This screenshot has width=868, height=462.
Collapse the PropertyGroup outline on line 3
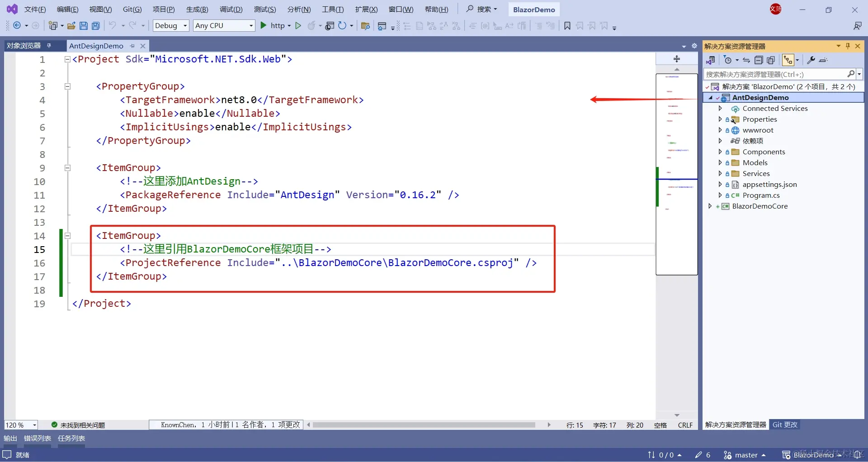pyautogui.click(x=67, y=86)
